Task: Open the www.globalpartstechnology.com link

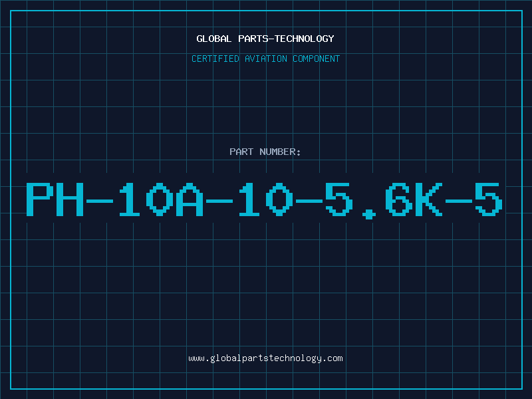Action: coord(265,358)
